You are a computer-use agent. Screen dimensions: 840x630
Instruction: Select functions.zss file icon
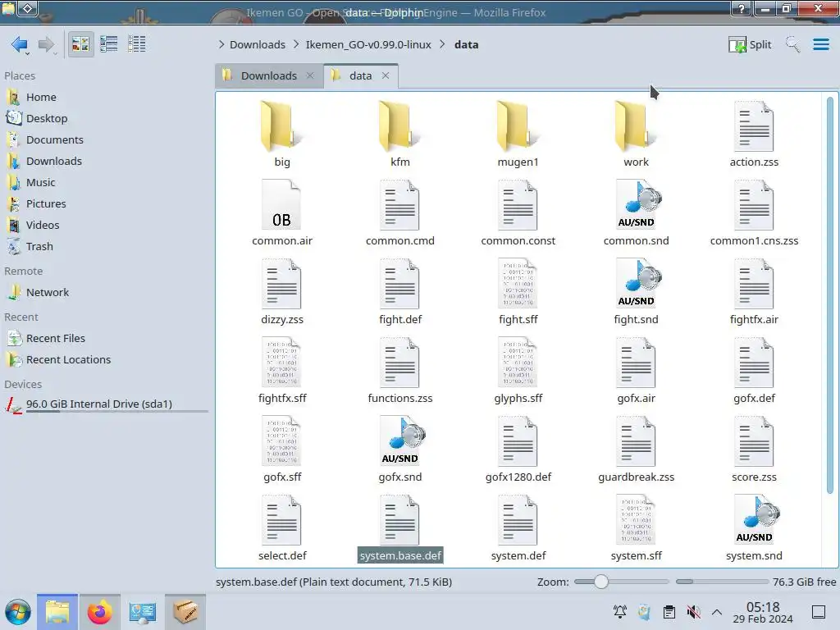pos(399,363)
